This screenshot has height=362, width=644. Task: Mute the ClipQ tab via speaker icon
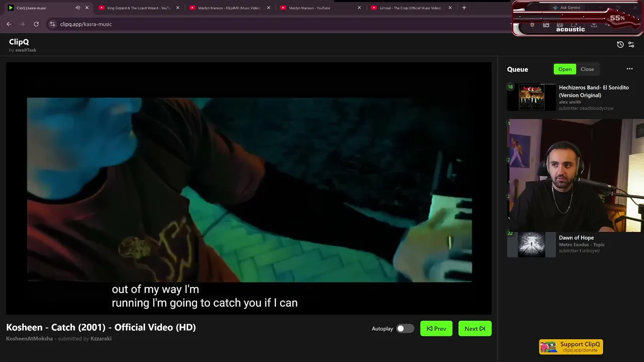[x=77, y=8]
